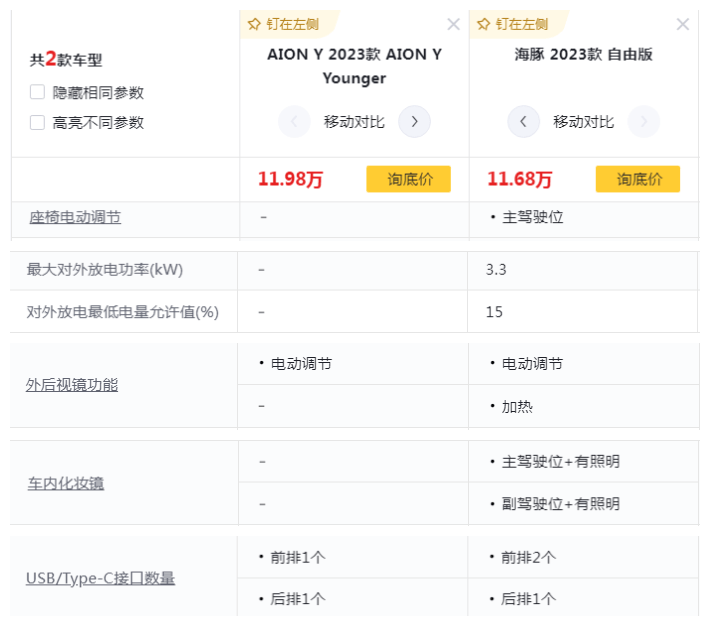Remove AION Y Younger from comparison
710x626 pixels.
point(453,24)
